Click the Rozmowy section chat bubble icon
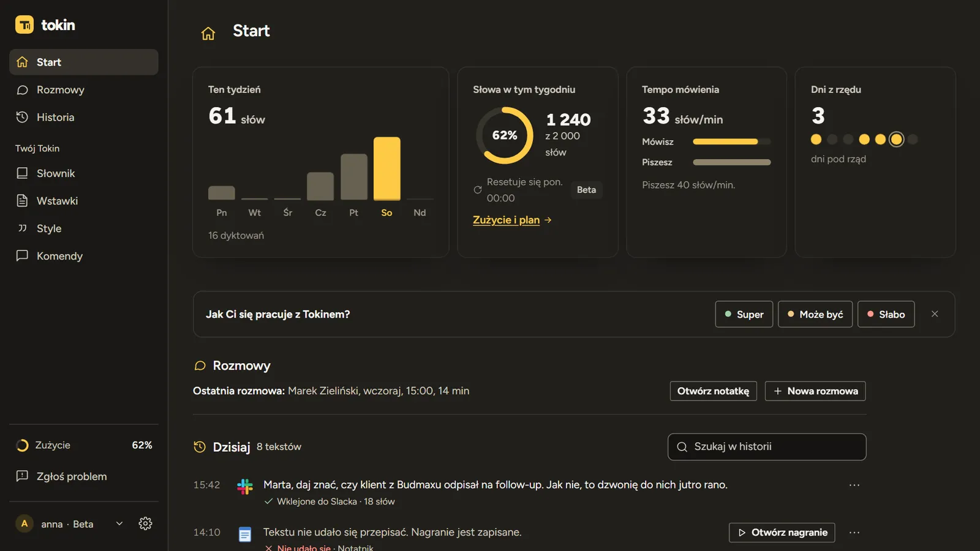980x551 pixels. point(200,365)
